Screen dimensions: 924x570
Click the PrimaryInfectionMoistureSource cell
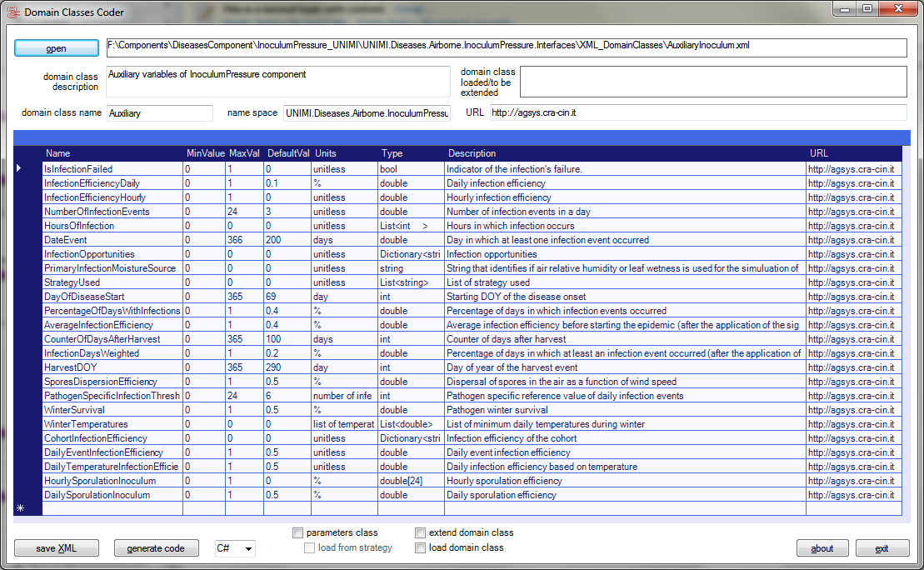point(112,268)
